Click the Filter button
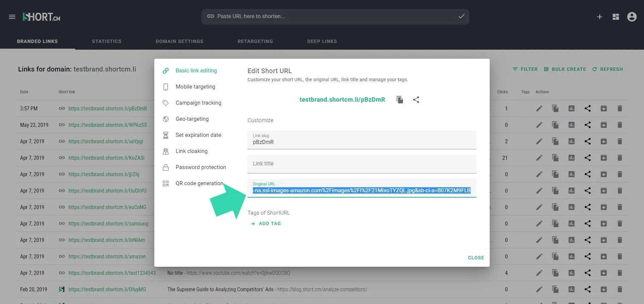This screenshot has width=644, height=304. pos(525,69)
